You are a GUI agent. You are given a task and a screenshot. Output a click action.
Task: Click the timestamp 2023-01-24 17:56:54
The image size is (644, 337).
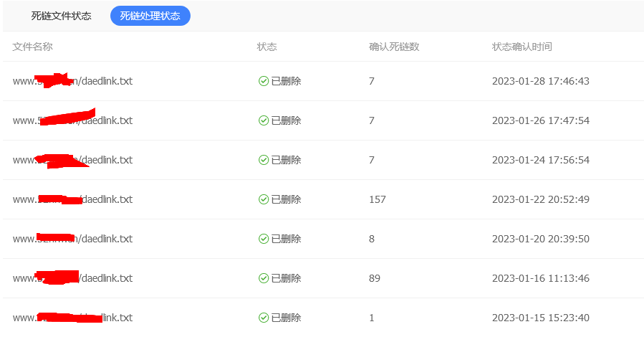click(x=541, y=160)
